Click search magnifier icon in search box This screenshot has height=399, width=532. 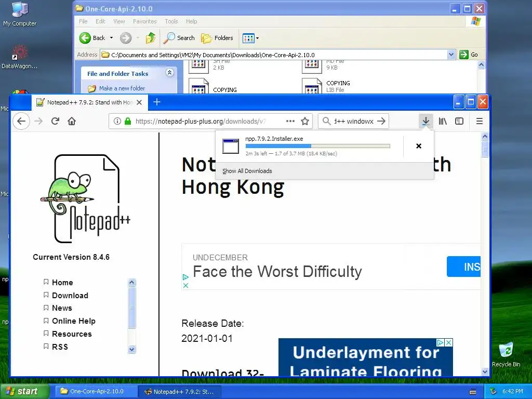(326, 121)
